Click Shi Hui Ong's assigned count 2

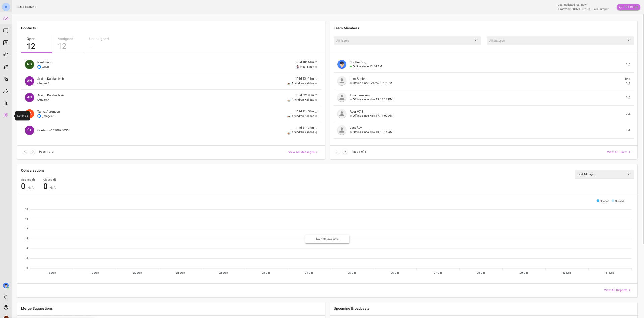[628, 64]
